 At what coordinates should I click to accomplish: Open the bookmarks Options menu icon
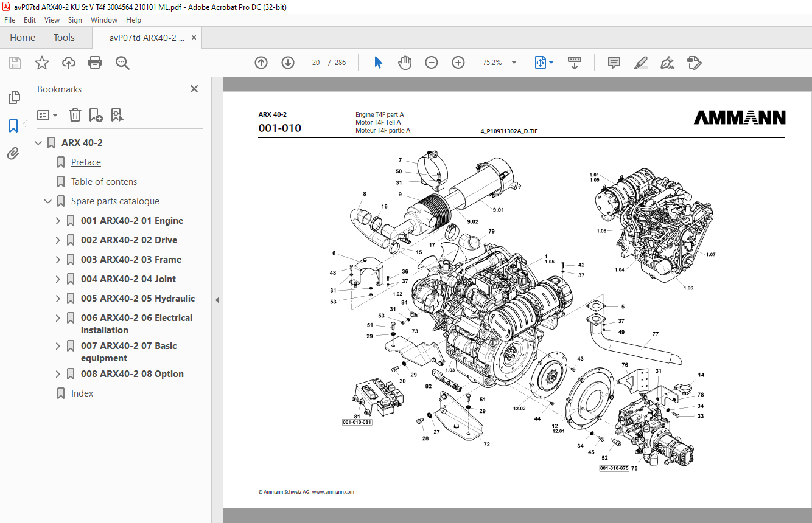[x=47, y=115]
